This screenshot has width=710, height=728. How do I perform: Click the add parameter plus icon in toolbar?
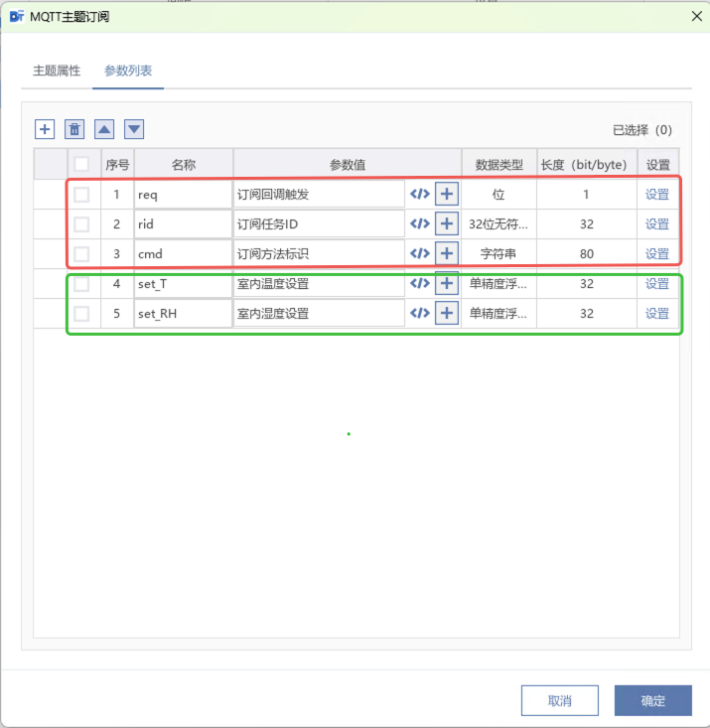(45, 129)
